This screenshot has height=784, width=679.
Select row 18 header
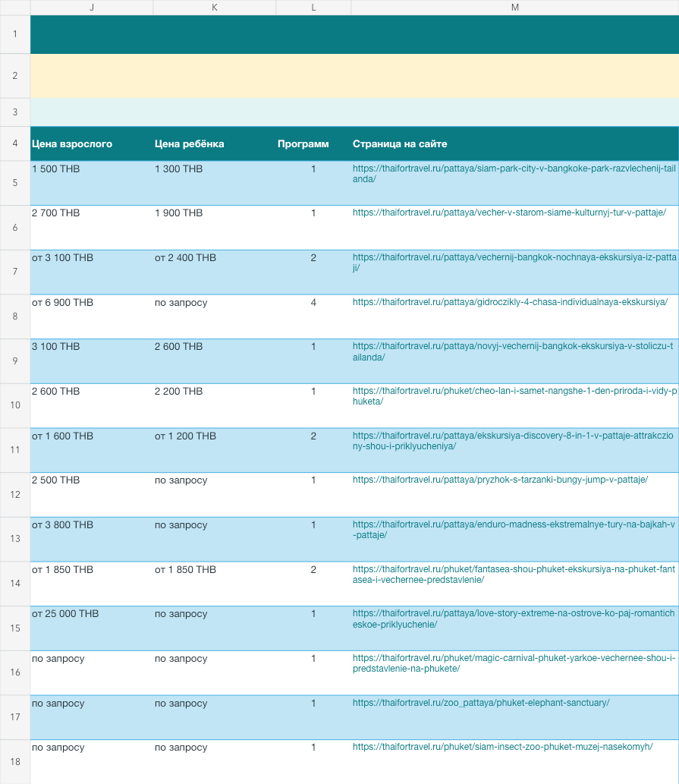(15, 761)
